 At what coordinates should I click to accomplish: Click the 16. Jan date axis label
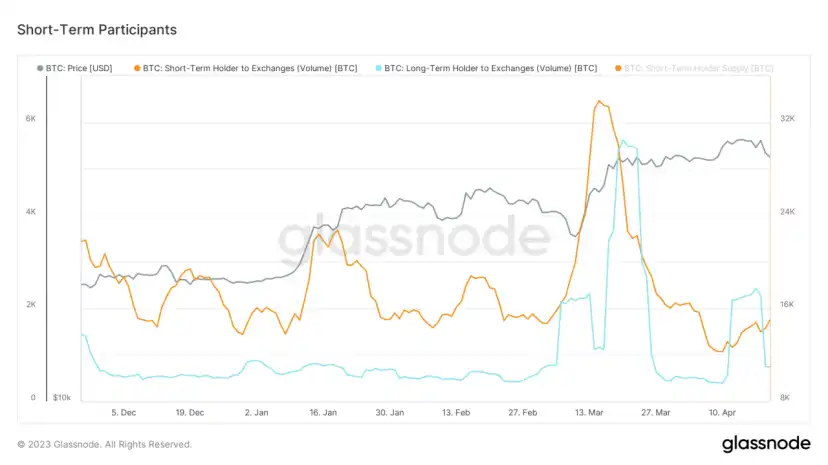click(323, 413)
